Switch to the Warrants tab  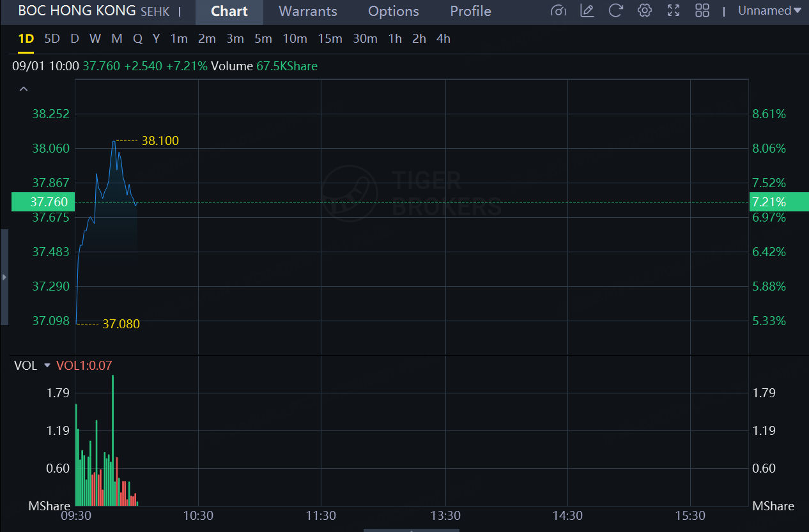point(308,11)
